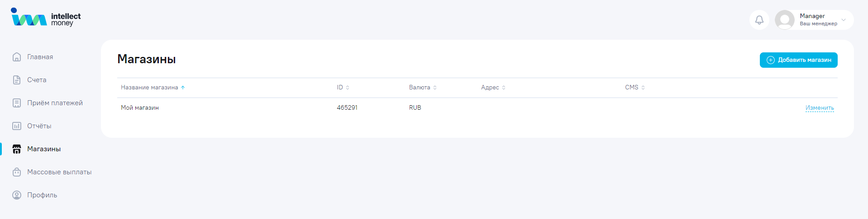Go to Отчёты section
The width and height of the screenshot is (868, 219).
tap(39, 126)
